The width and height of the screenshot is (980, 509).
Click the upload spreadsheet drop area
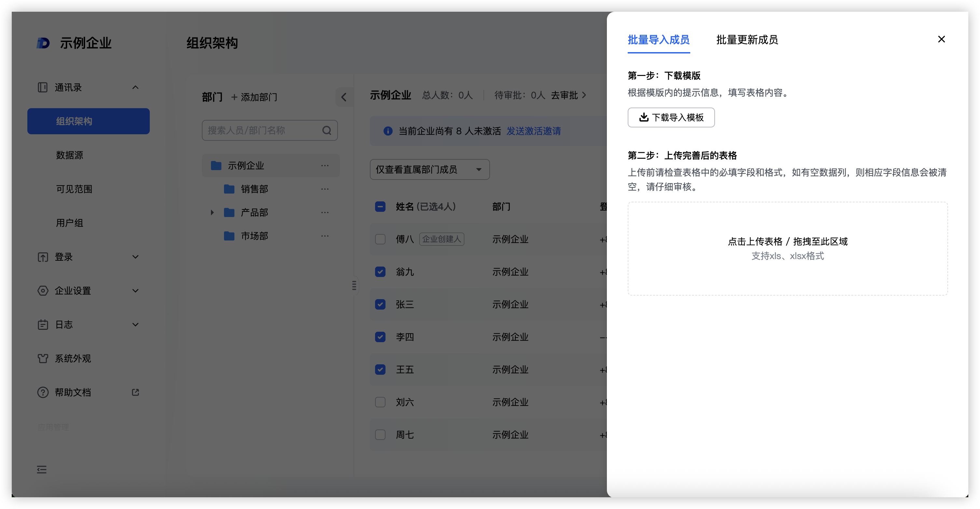pos(787,248)
